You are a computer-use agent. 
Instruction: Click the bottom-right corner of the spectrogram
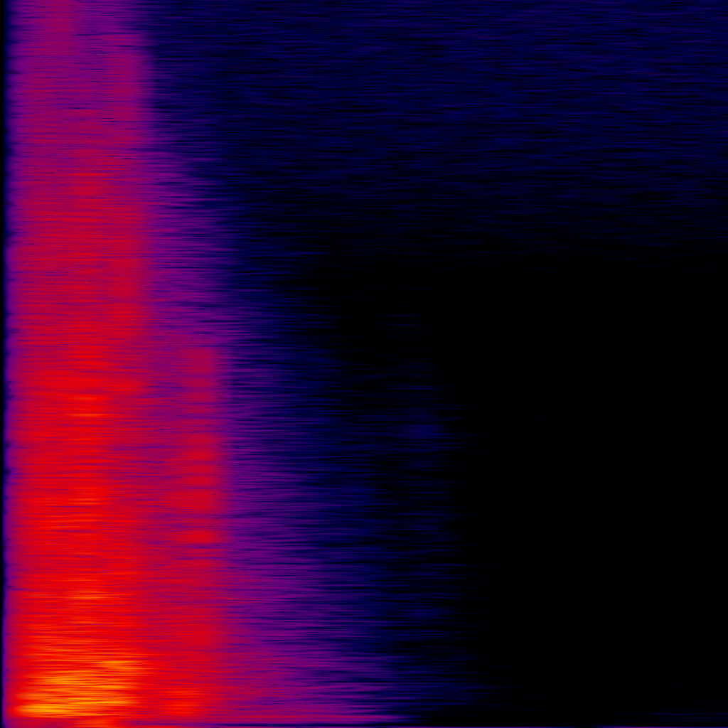pos(725,725)
